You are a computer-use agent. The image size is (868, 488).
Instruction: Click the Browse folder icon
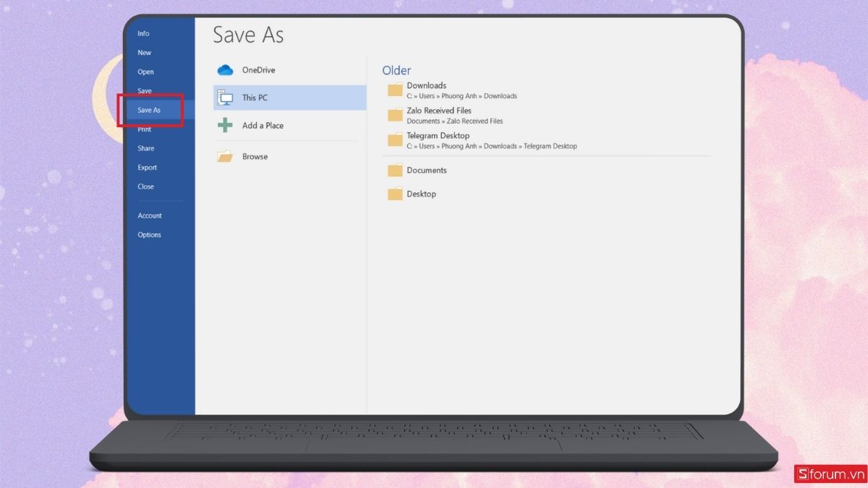tap(225, 156)
